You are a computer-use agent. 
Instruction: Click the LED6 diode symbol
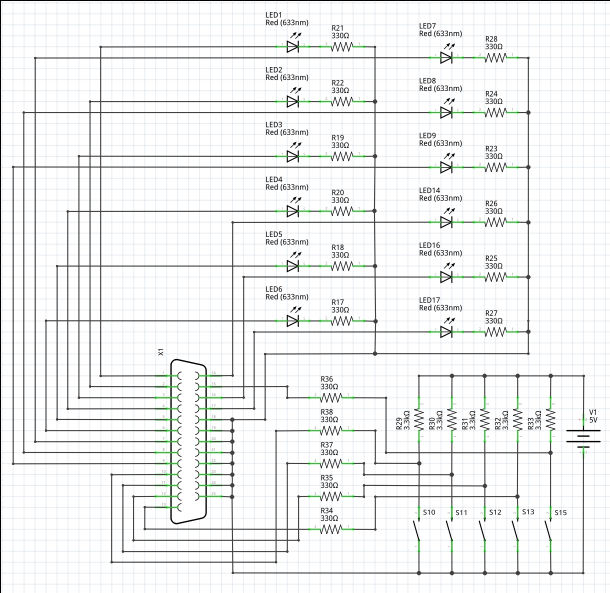[293, 321]
